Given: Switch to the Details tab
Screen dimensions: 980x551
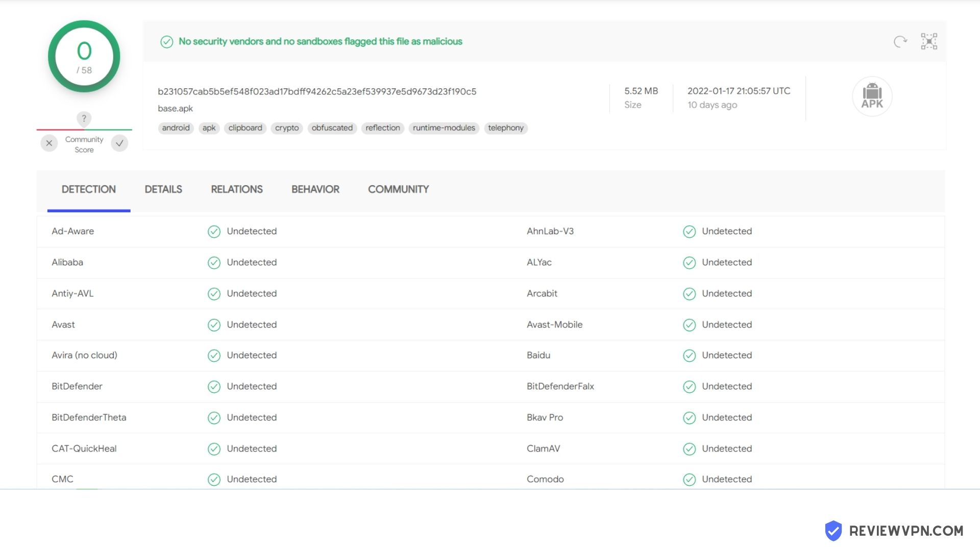Looking at the screenshot, I should coord(163,189).
